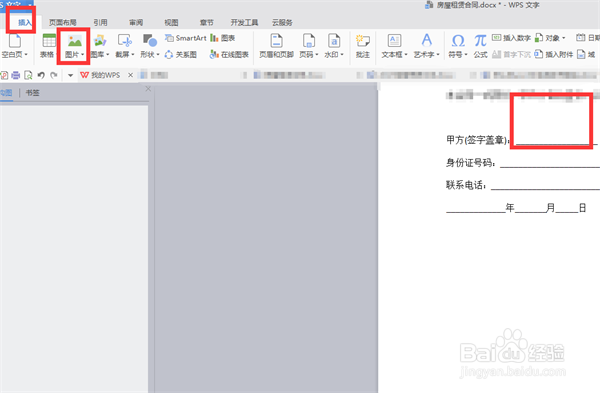Viewport: 600px width, 393px height.
Task: Click the 表格 table icon
Action: (49, 41)
